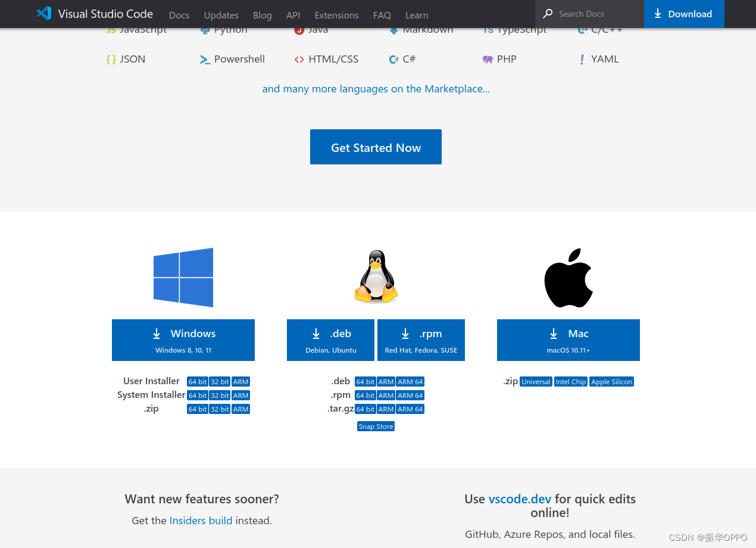Select System Installer 32 bit

220,396
